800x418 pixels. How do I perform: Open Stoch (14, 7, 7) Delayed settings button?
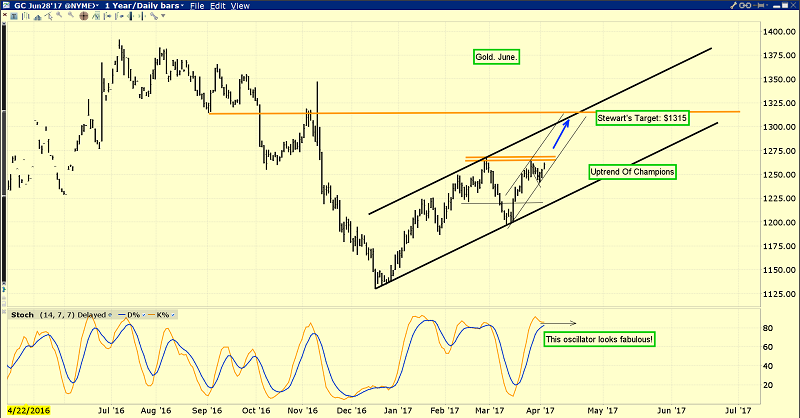pos(110,315)
